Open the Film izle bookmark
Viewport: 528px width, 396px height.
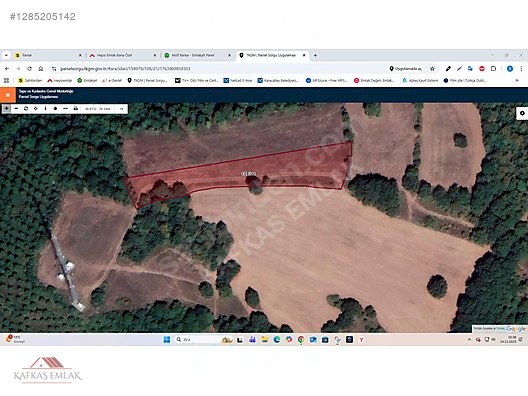465,80
